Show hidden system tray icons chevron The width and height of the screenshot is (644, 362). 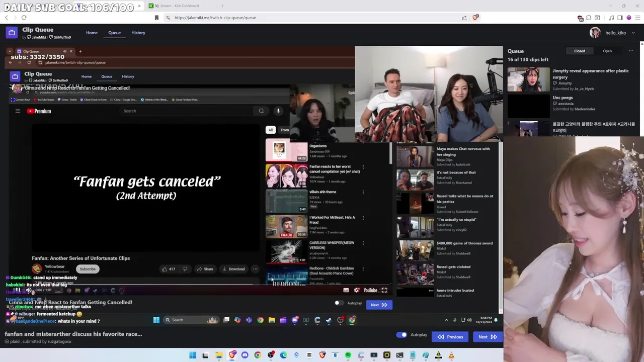(x=446, y=320)
